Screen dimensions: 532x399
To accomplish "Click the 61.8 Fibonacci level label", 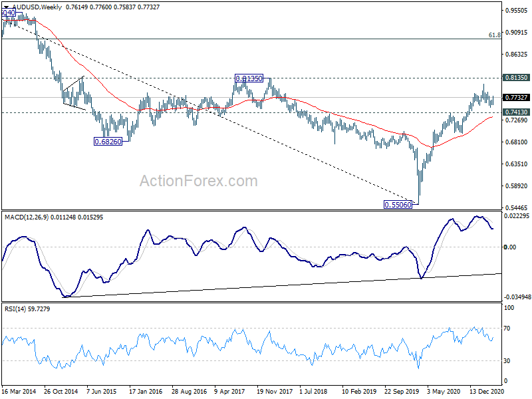I will [x=494, y=35].
